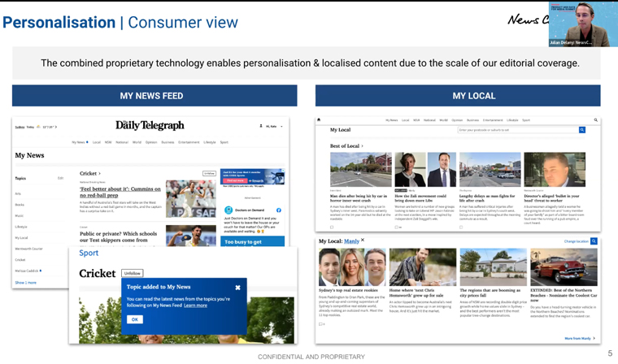
Task: Click comment icon under Zali movement article
Action: coord(397,227)
